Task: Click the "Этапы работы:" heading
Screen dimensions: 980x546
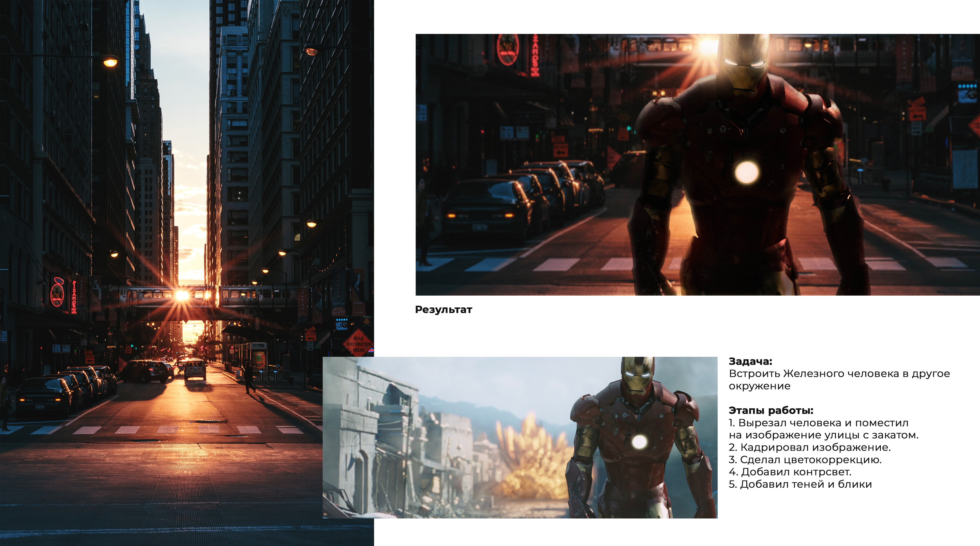Action: 771,411
